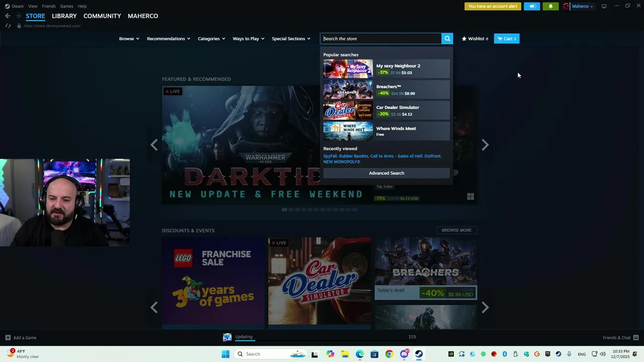Open Microsoft Store from taskbar
Image resolution: width=644 pixels, height=362 pixels.
click(374, 354)
